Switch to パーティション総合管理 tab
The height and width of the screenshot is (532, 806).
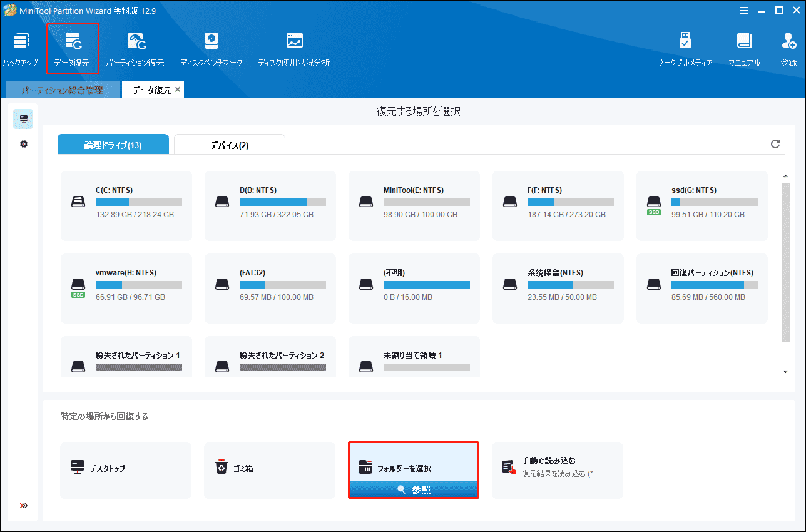pos(63,90)
